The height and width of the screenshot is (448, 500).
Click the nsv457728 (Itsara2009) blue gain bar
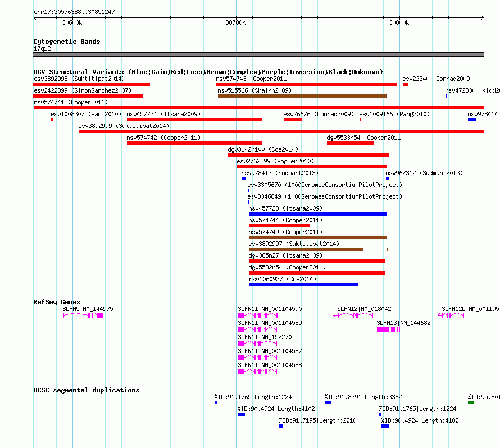click(318, 214)
